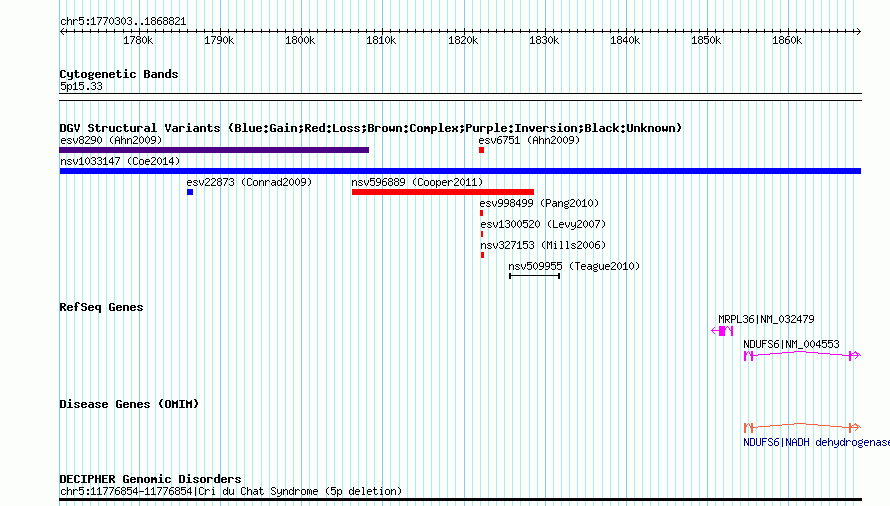Open nsv1033147 (Coe2014) label
Screen dimensions: 890x506
pos(120,161)
